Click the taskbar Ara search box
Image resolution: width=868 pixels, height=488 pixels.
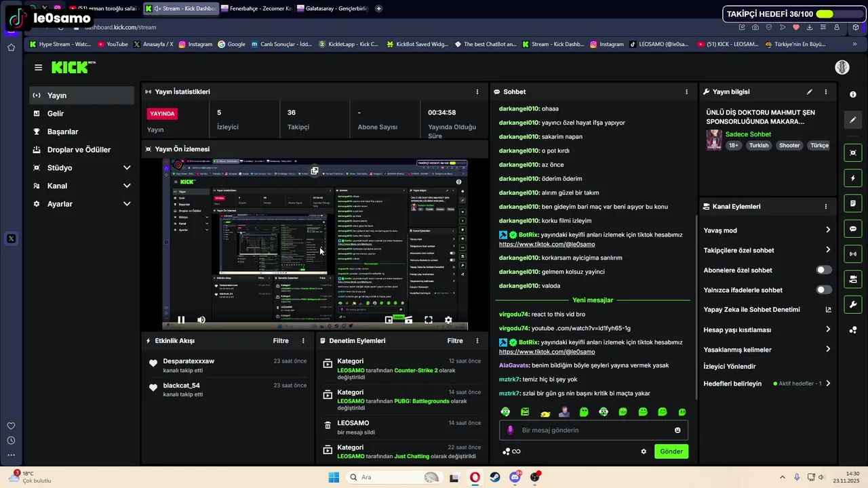(393, 477)
